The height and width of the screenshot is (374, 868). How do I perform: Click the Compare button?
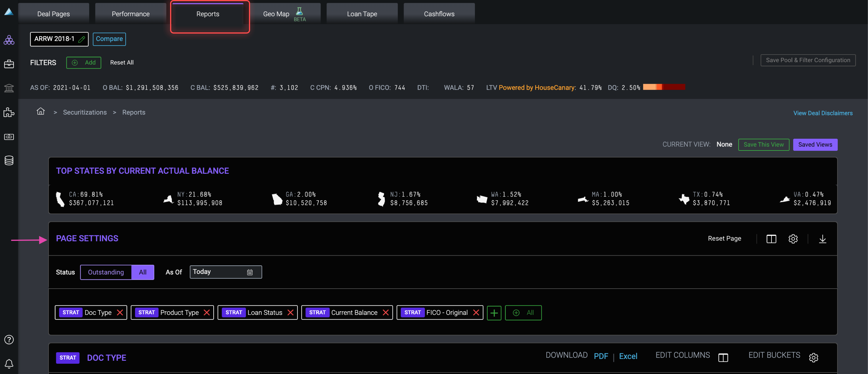tap(109, 39)
